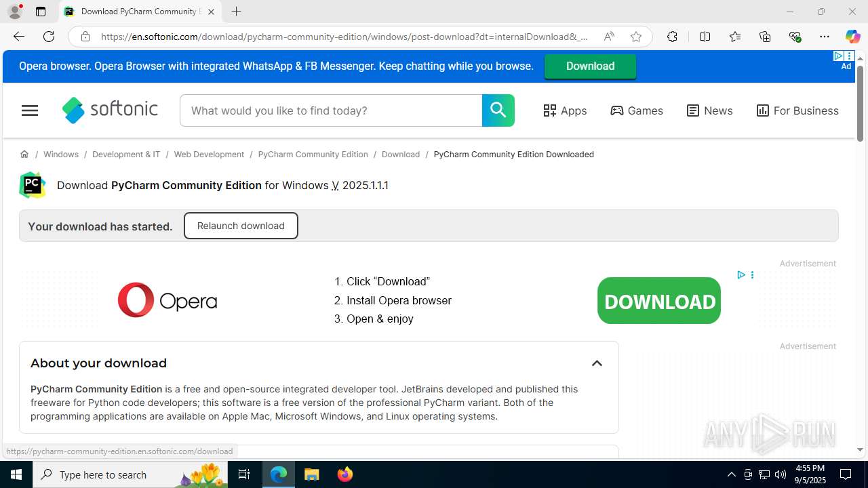This screenshot has height=488, width=868.
Task: Open the Softonic hamburger menu
Action: (x=30, y=110)
